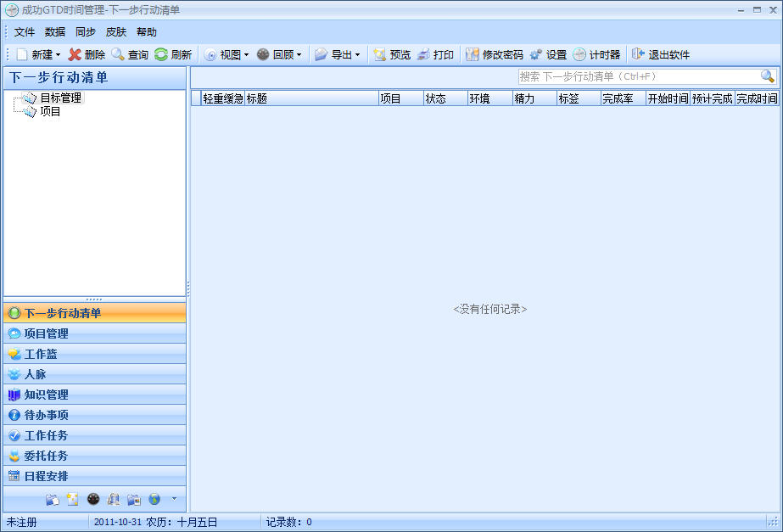The height and width of the screenshot is (532, 783).
Task: Sort by 标题 column header
Action: tap(311, 98)
